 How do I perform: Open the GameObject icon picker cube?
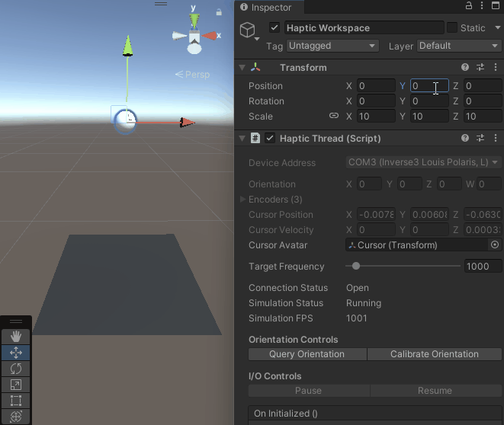click(248, 30)
